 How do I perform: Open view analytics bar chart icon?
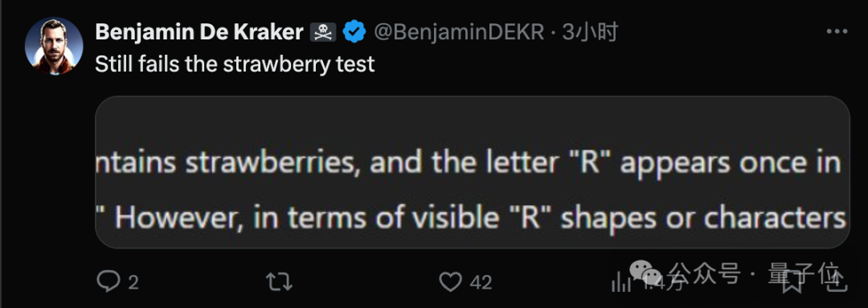[620, 283]
